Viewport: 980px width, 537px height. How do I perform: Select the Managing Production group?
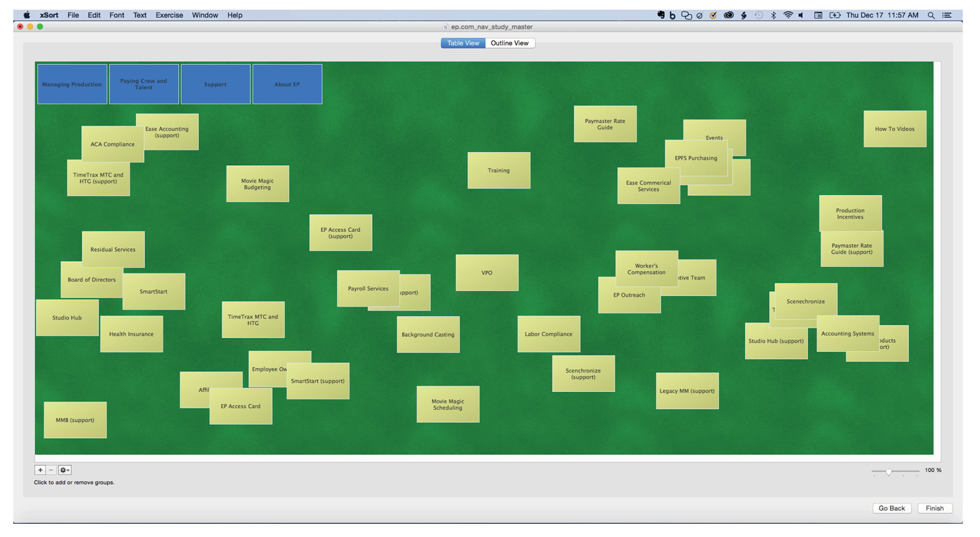(x=72, y=84)
